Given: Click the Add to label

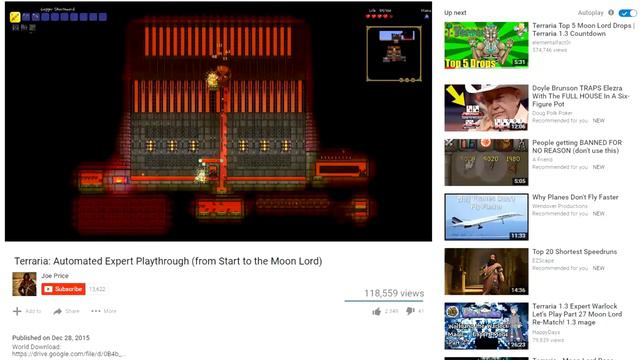Looking at the screenshot, I should click(33, 311).
